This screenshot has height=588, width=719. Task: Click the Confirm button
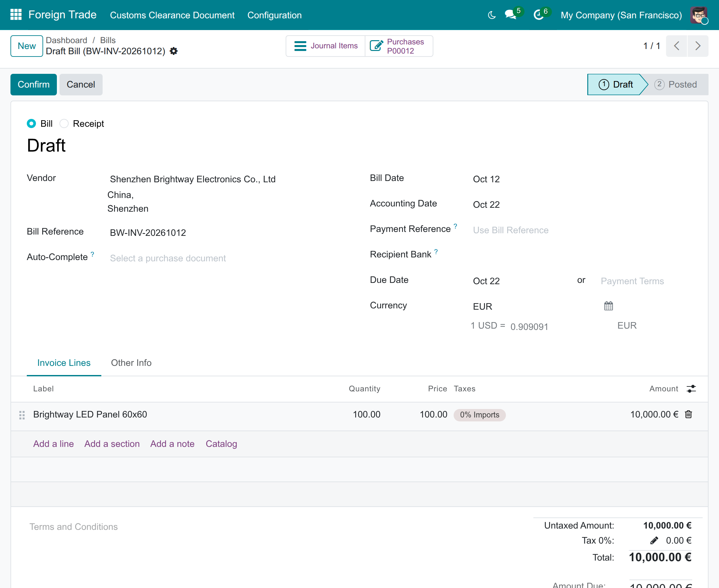click(x=34, y=84)
